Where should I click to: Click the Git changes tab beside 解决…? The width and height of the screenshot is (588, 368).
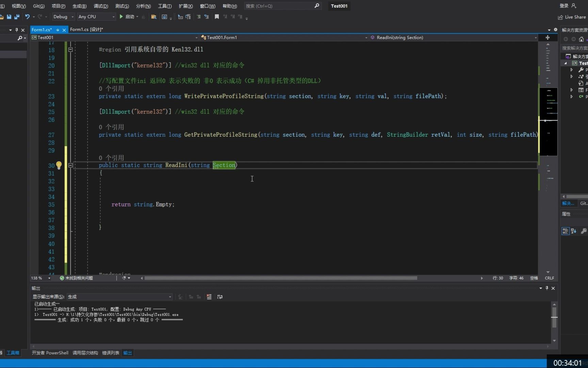point(584,203)
